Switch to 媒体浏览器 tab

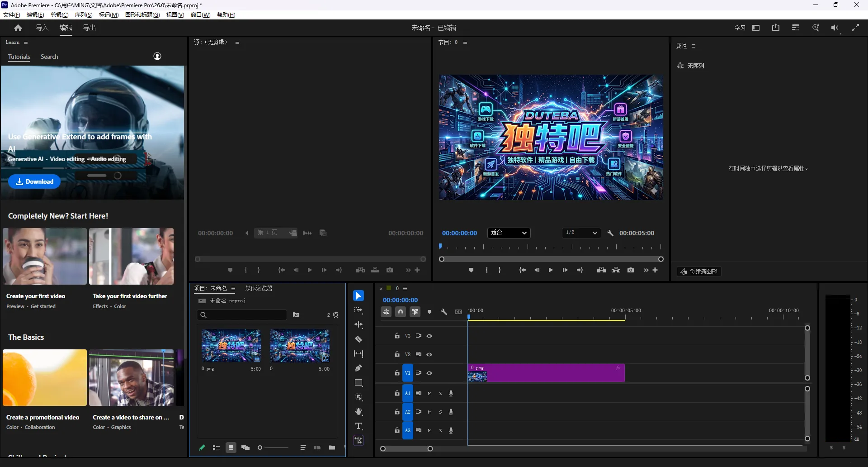259,288
